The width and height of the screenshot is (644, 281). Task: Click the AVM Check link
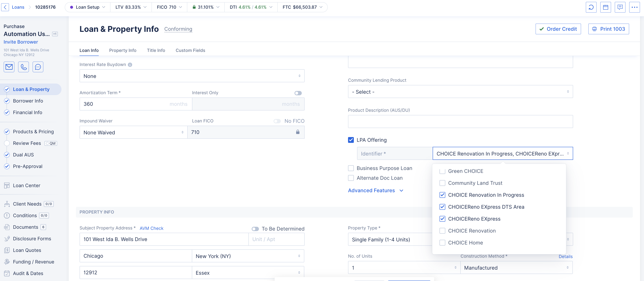pyautogui.click(x=152, y=228)
